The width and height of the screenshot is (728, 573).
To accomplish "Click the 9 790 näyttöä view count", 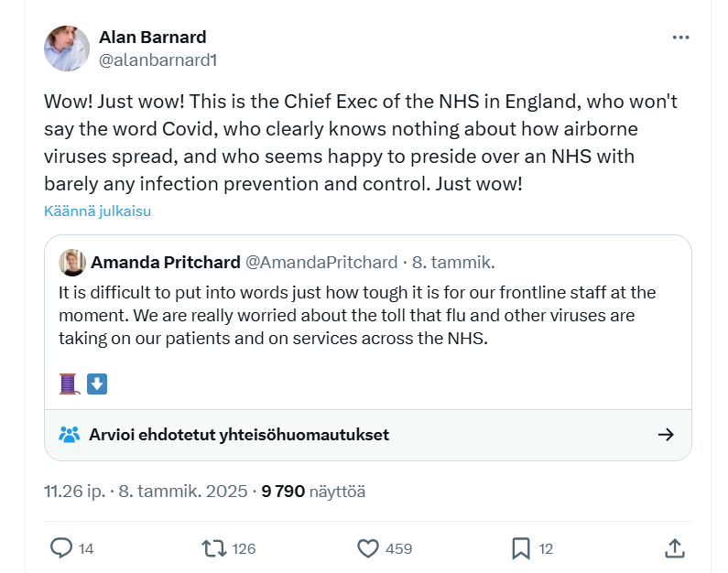I will pyautogui.click(x=313, y=492).
